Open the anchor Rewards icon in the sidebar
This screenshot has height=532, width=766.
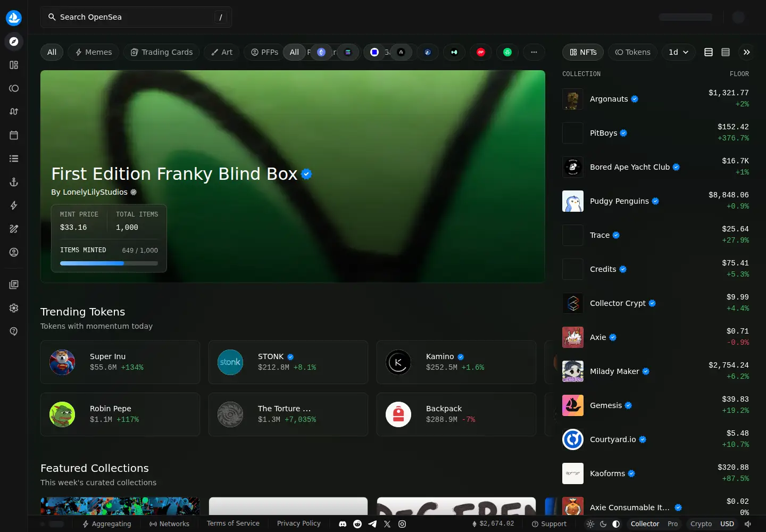(14, 182)
